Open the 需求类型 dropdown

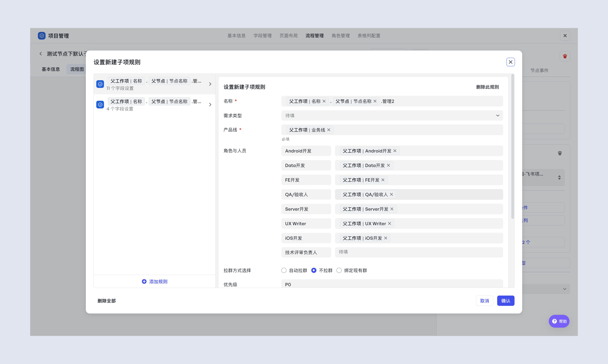pos(392,115)
